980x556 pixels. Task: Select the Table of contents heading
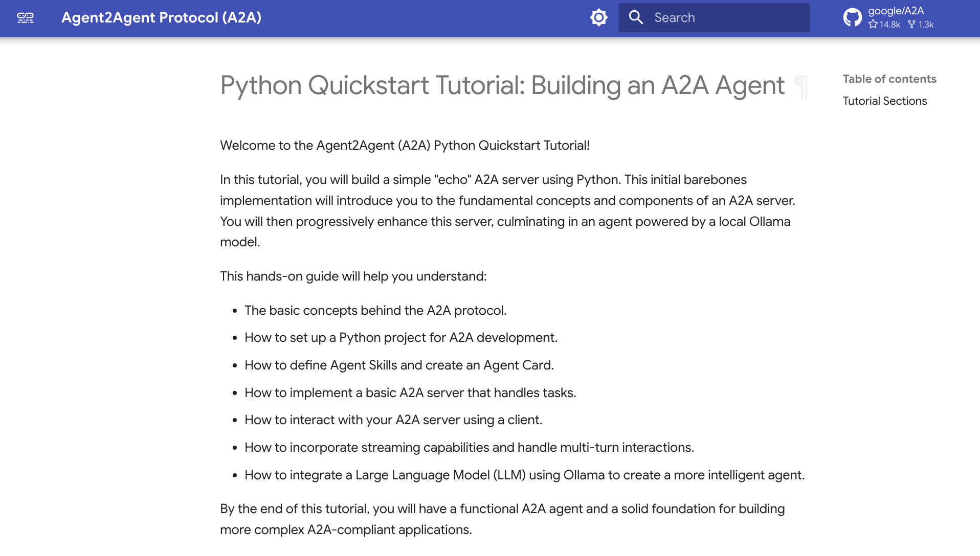tap(889, 79)
